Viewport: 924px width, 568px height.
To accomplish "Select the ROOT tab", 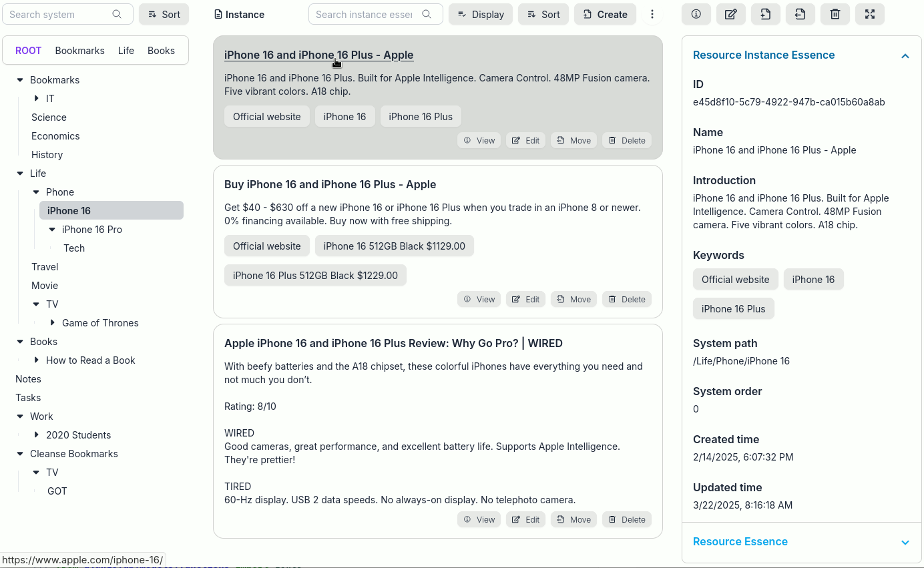I will point(29,51).
